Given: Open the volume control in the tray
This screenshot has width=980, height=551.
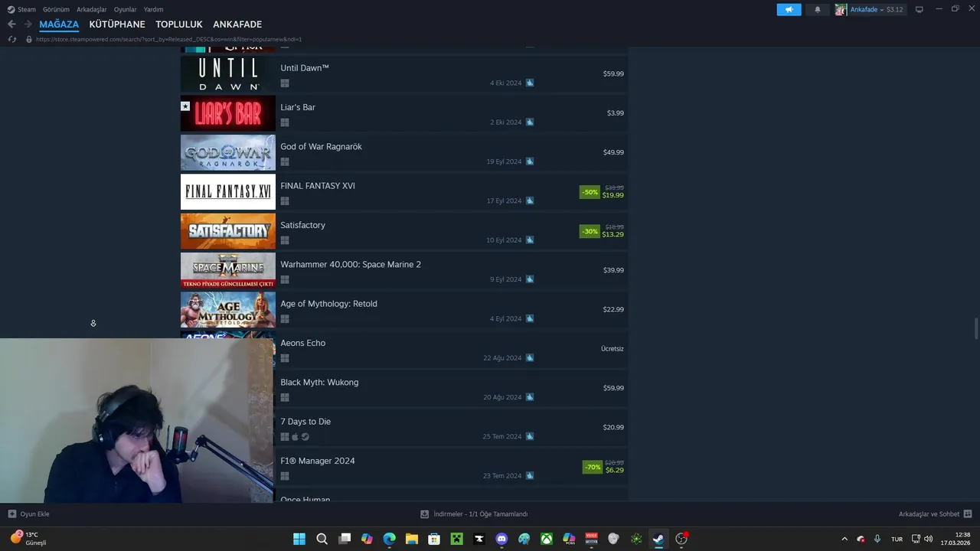Looking at the screenshot, I should coord(928,539).
